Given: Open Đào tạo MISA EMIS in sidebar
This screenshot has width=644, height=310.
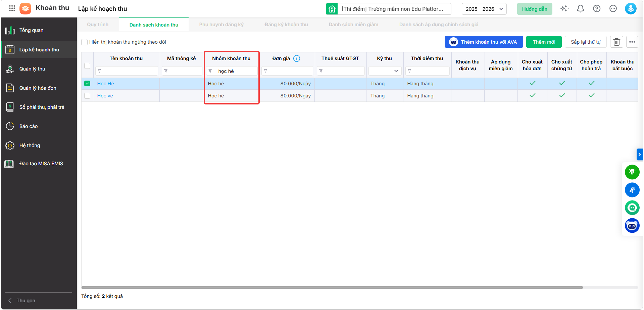Looking at the screenshot, I should pos(39,164).
